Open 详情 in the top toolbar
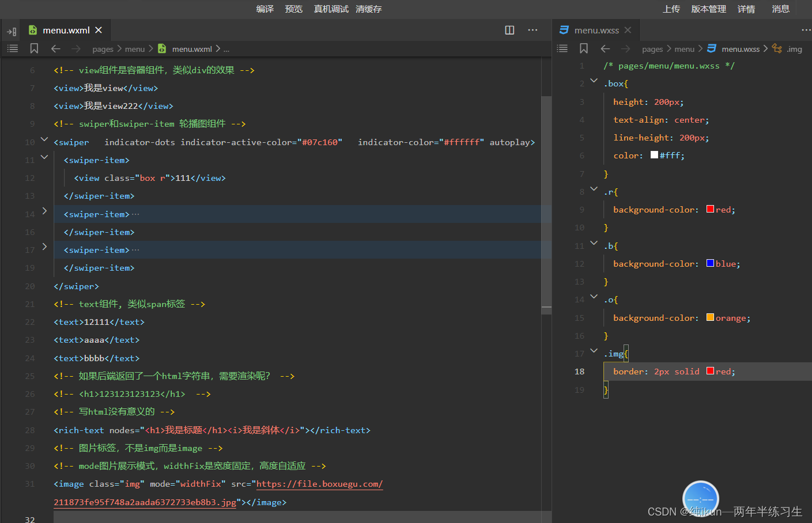 click(x=746, y=9)
